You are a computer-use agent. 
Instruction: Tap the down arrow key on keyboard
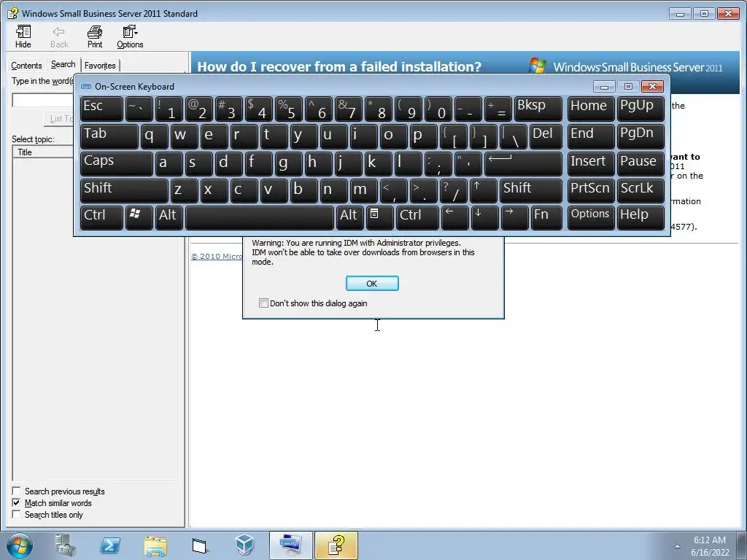484,217
